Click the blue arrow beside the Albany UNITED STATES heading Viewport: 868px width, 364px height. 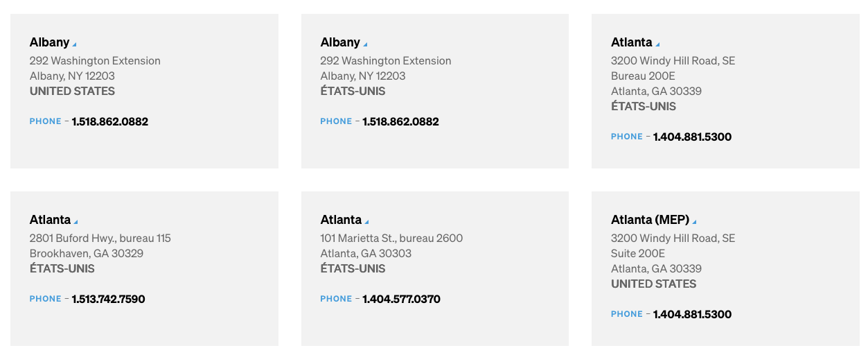click(x=75, y=45)
